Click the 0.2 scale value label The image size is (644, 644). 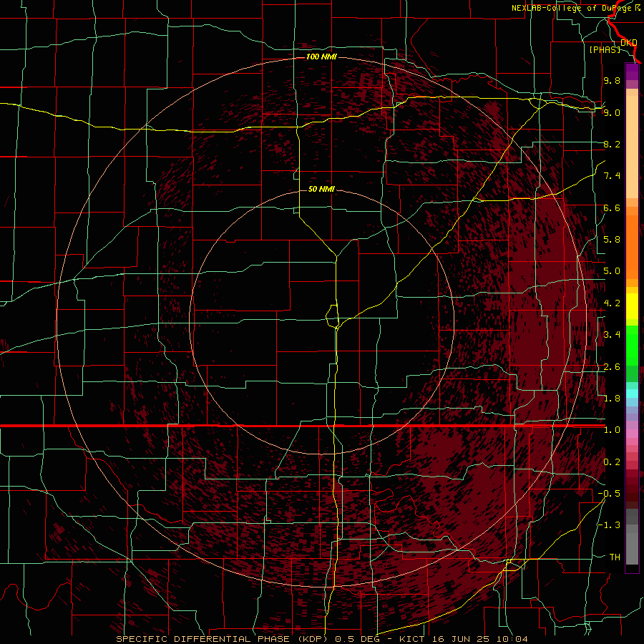612,462
